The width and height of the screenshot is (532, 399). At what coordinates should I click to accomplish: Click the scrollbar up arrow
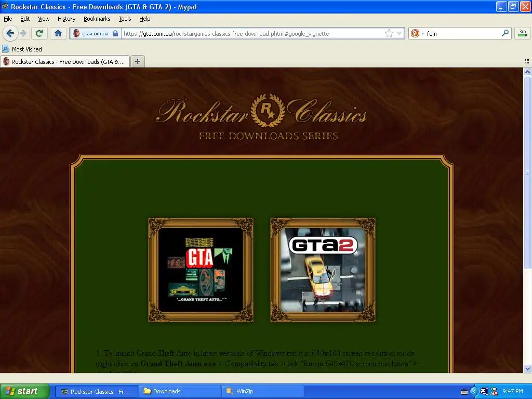(x=527, y=72)
